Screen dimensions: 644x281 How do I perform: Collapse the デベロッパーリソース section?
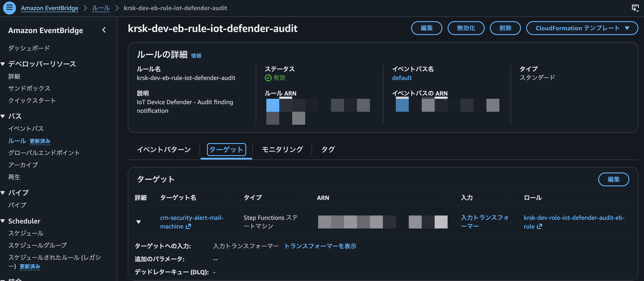[3, 64]
